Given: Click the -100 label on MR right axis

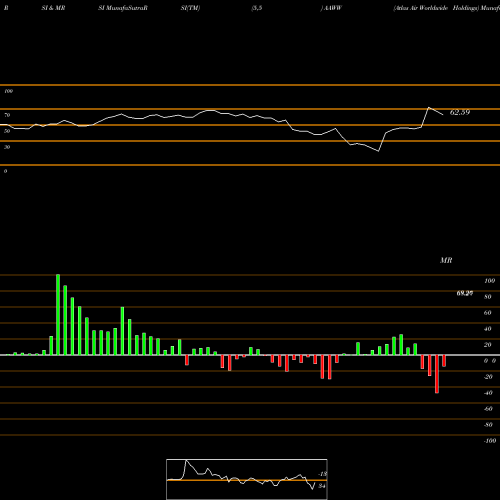Looking at the screenshot, I should pos(490,441).
